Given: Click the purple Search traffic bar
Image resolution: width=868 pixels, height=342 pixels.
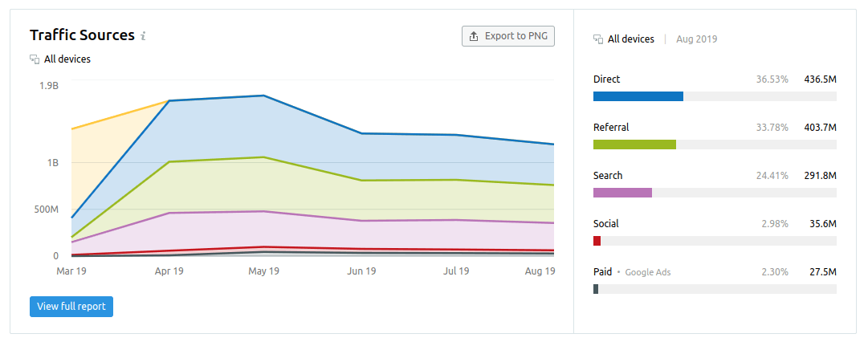Looking at the screenshot, I should click(622, 193).
